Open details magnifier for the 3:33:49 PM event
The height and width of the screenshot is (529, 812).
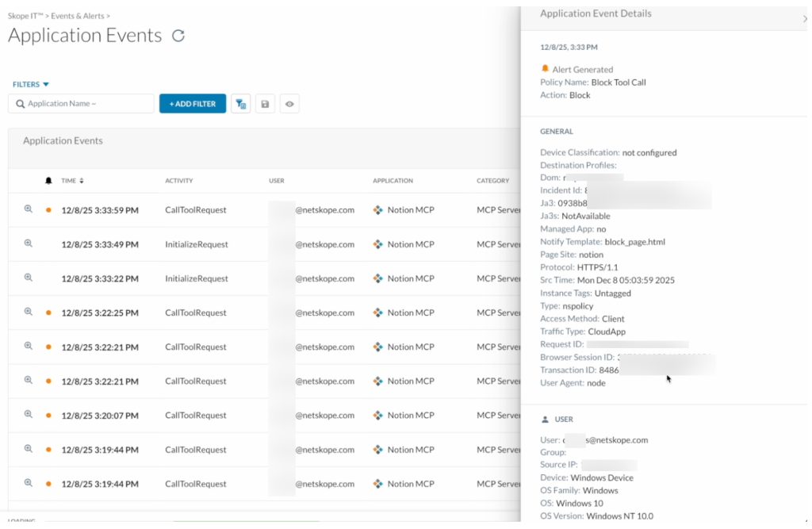(29, 243)
